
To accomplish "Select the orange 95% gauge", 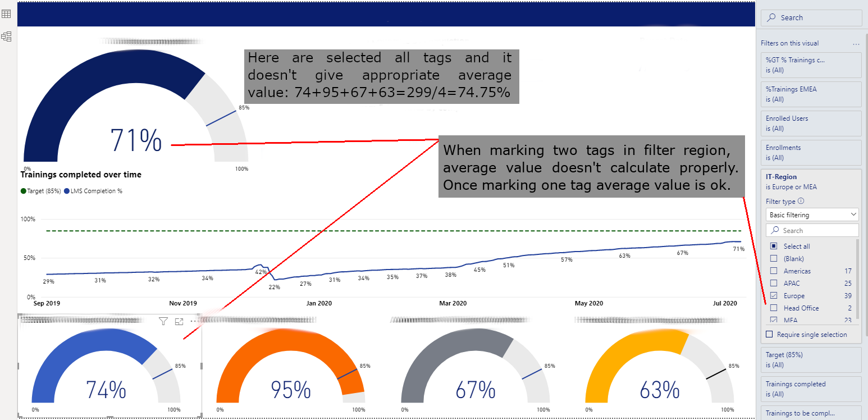I will point(290,366).
